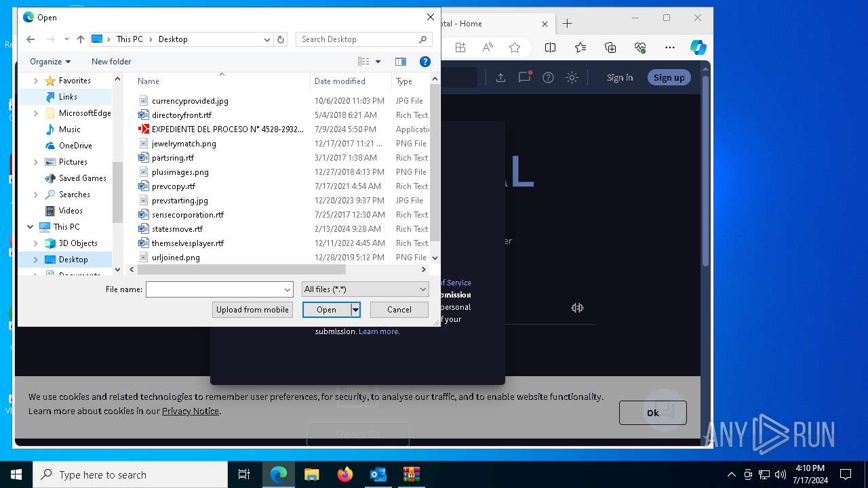Sort files by Type column
868x488 pixels.
coord(404,81)
